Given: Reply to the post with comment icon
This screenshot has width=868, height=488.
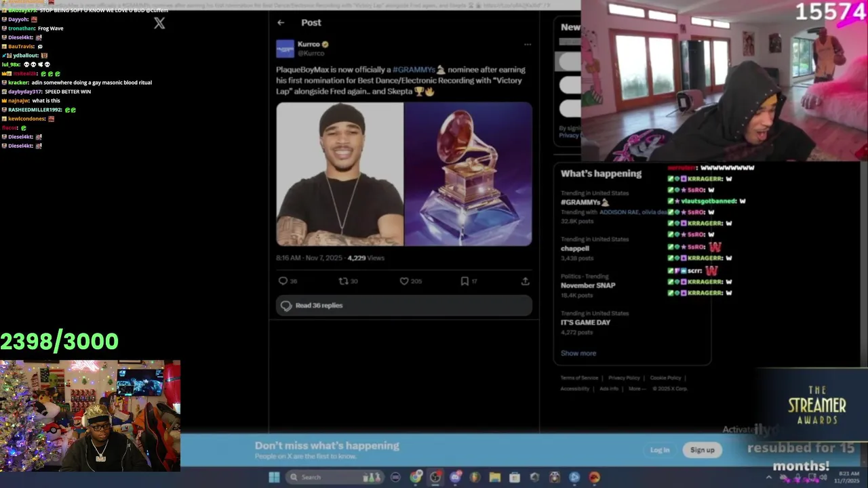Looking at the screenshot, I should pyautogui.click(x=283, y=281).
